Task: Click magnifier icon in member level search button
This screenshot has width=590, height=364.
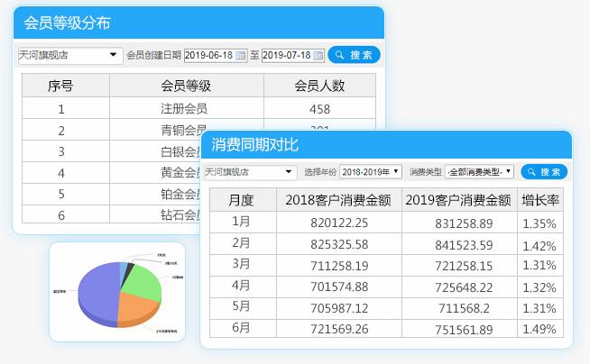Action: (340, 55)
